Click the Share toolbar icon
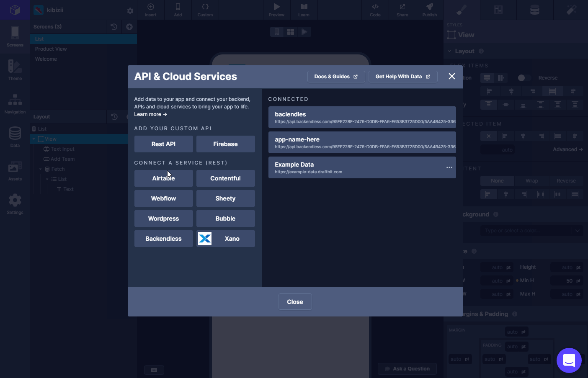588x378 pixels. (402, 10)
